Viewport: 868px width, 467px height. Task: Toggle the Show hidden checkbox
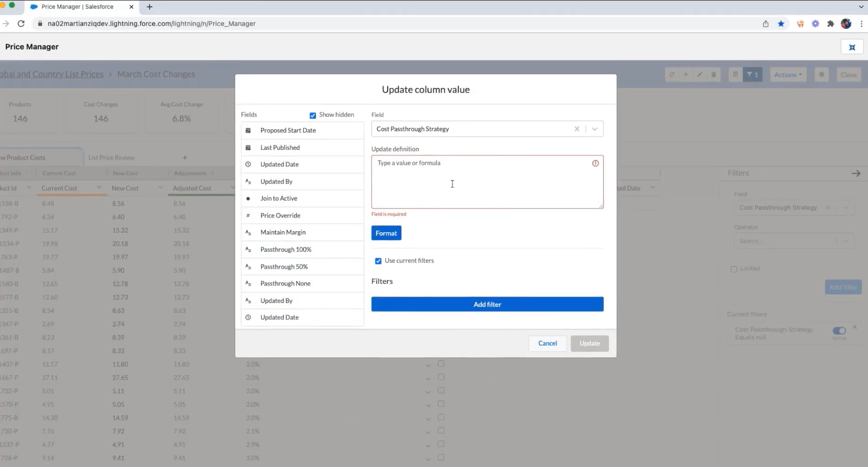tap(313, 115)
